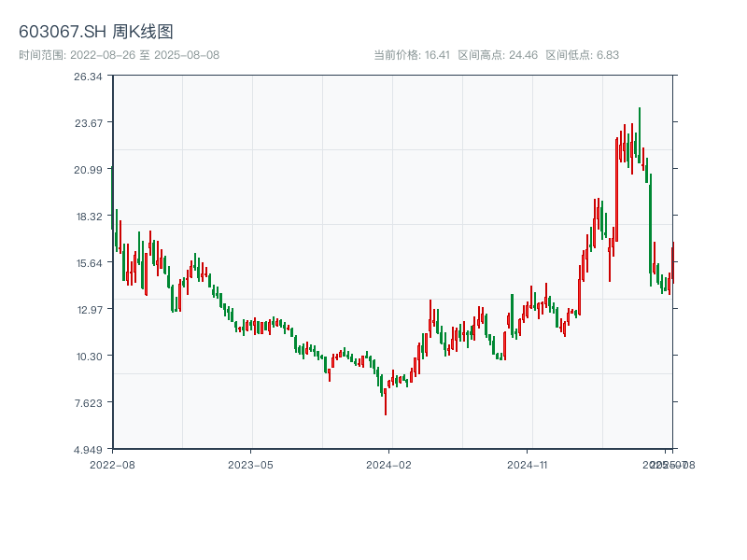Click the period high label 区间高点: 24.46

pyautogui.click(x=498, y=55)
